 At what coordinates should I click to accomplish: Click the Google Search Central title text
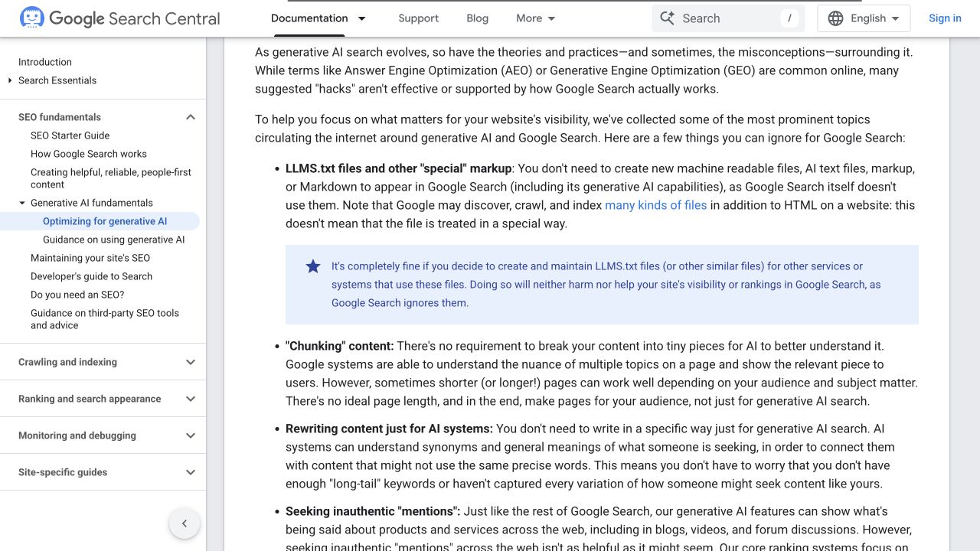[135, 18]
